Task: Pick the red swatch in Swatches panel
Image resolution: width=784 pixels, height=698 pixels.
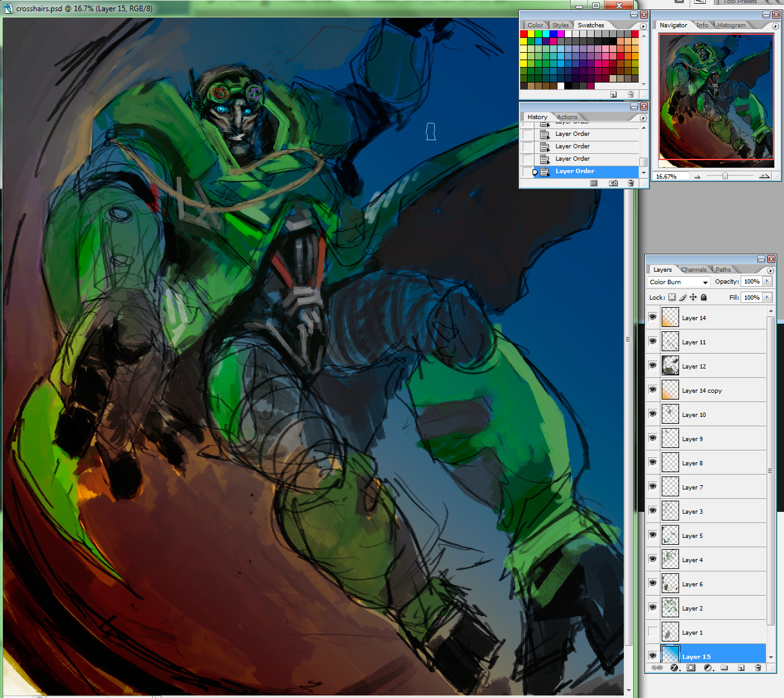Action: pyautogui.click(x=524, y=34)
